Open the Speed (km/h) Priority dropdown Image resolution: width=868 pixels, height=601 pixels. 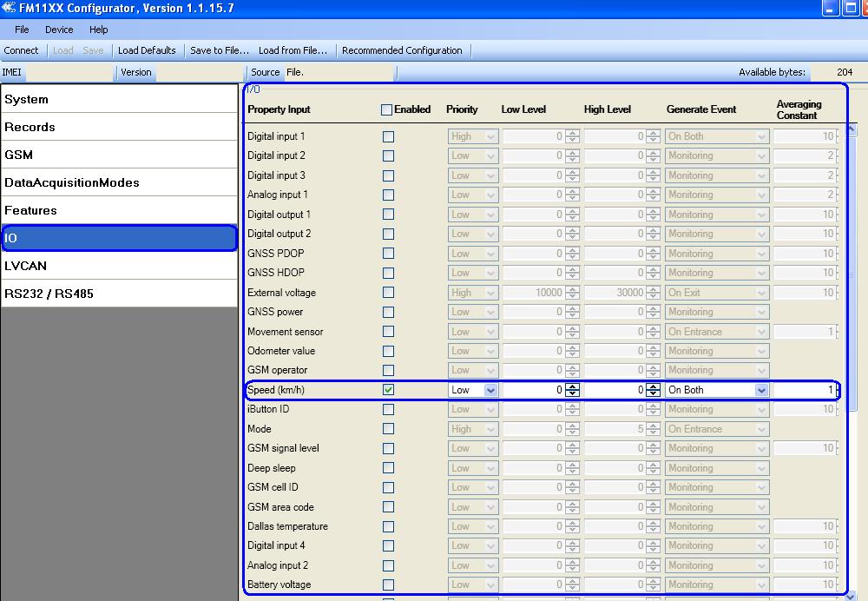(490, 391)
